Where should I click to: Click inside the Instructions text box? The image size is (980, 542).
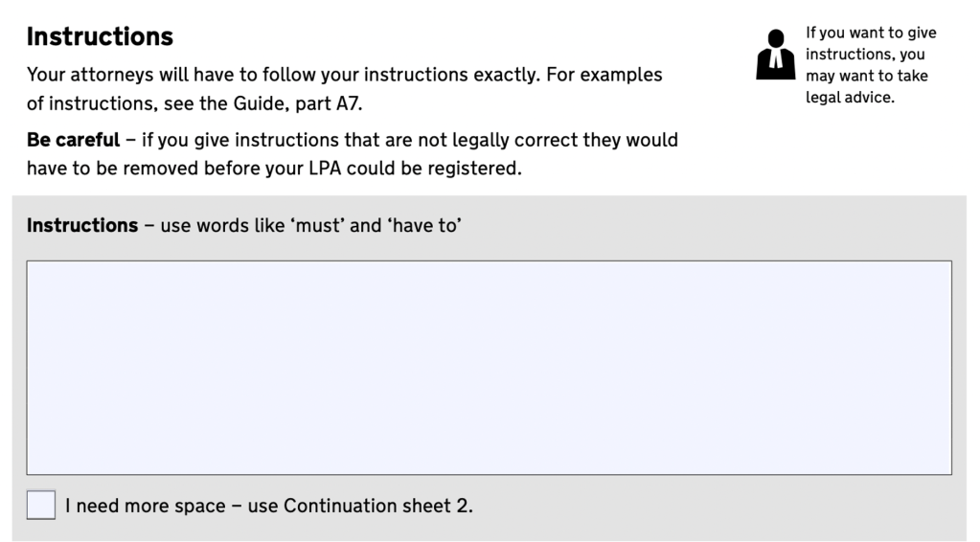(489, 367)
